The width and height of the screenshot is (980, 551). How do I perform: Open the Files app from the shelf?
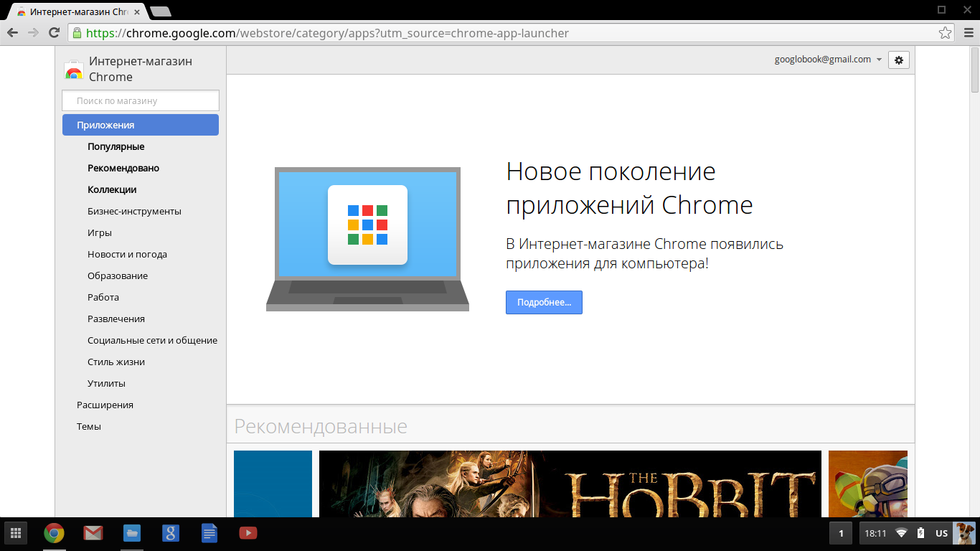pyautogui.click(x=131, y=533)
